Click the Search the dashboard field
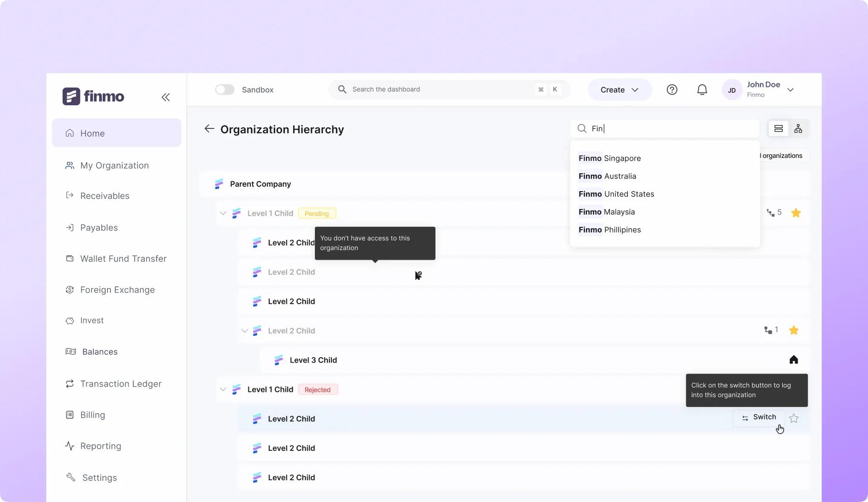Screen dimensions: 868x502 click(x=439, y=89)
